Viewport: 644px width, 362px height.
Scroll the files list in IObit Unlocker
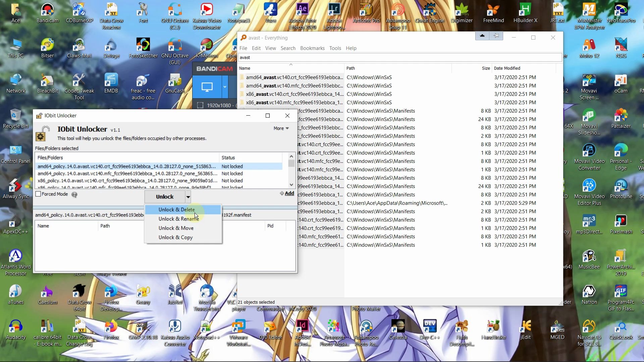pos(291,172)
